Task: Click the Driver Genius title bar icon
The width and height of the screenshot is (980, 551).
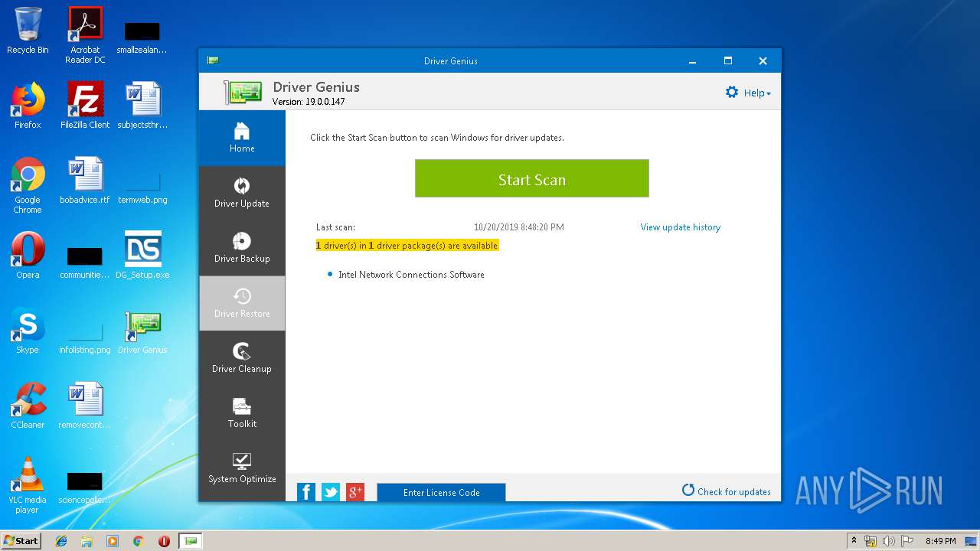Action: (x=213, y=60)
